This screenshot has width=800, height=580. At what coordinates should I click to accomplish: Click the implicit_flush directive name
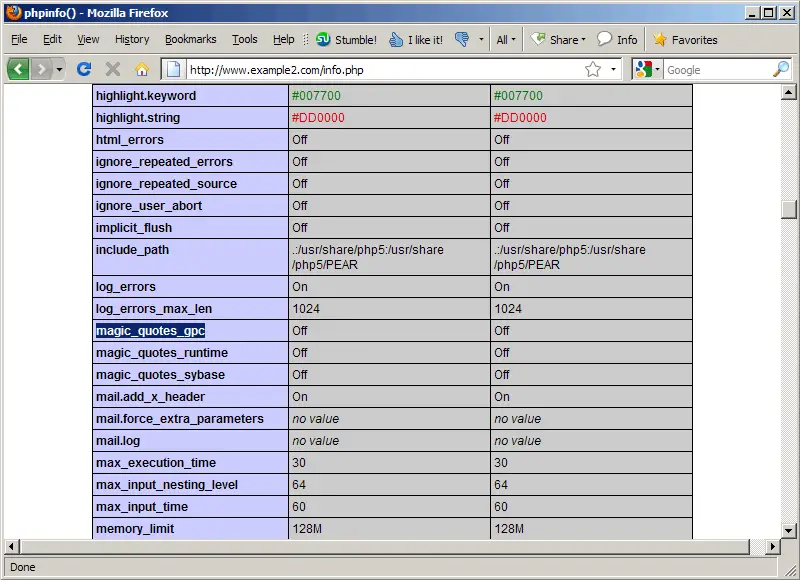134,228
